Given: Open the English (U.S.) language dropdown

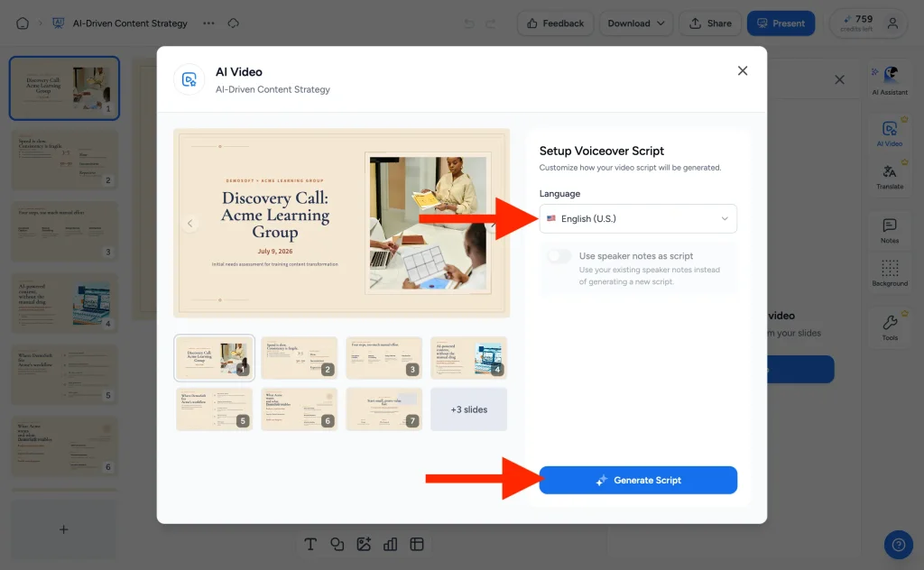Looking at the screenshot, I should tap(638, 218).
